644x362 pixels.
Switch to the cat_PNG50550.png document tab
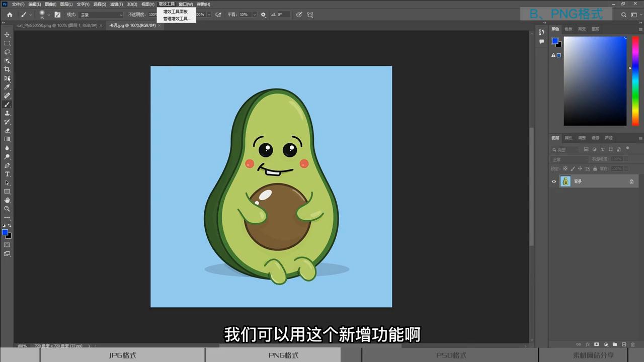56,25
